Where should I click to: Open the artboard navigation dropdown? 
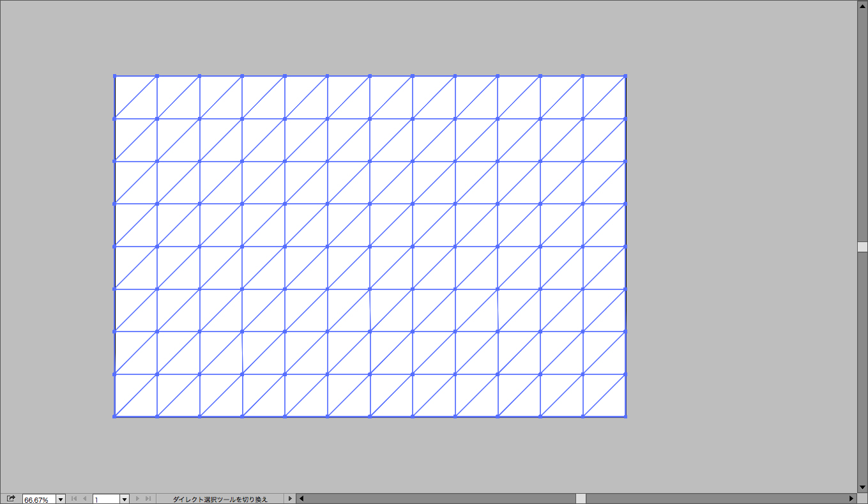point(125,499)
